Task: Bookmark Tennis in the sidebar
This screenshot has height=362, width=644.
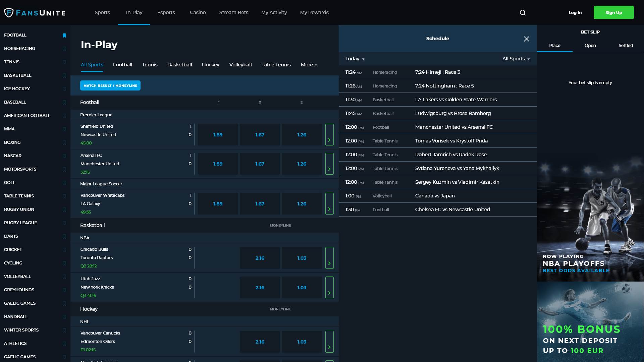Action: [64, 62]
